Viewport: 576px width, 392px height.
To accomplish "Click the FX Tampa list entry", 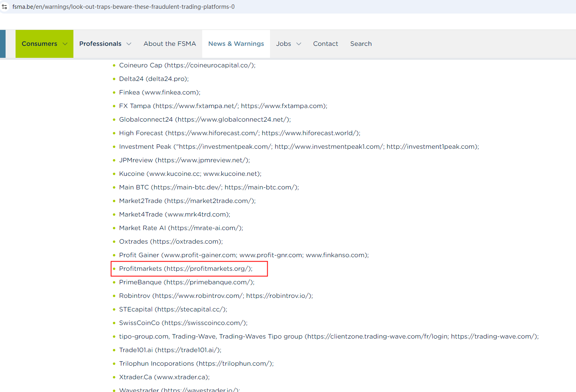I will [223, 106].
